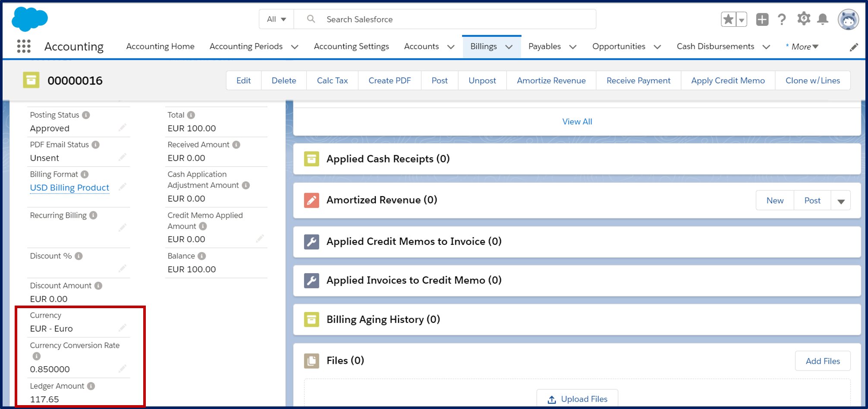Click the Apply Credit Memo button
The width and height of the screenshot is (868, 409).
coord(728,81)
